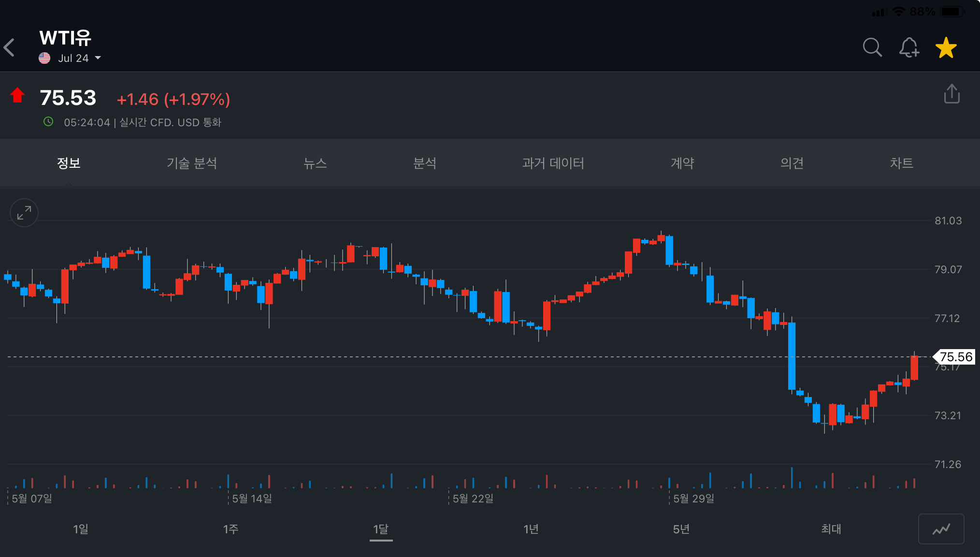Screen dimensions: 980x557
Task: Switch chart type with line icon
Action: tap(941, 529)
